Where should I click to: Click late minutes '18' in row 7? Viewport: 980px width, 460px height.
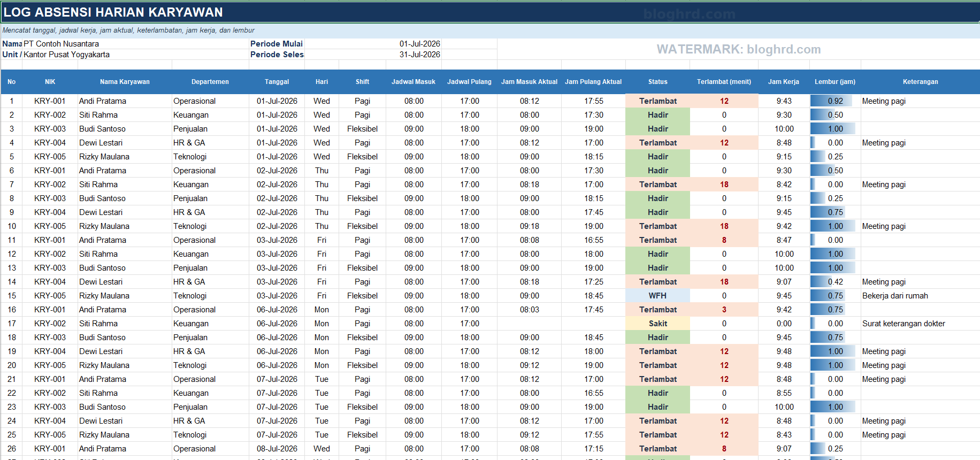click(x=724, y=185)
